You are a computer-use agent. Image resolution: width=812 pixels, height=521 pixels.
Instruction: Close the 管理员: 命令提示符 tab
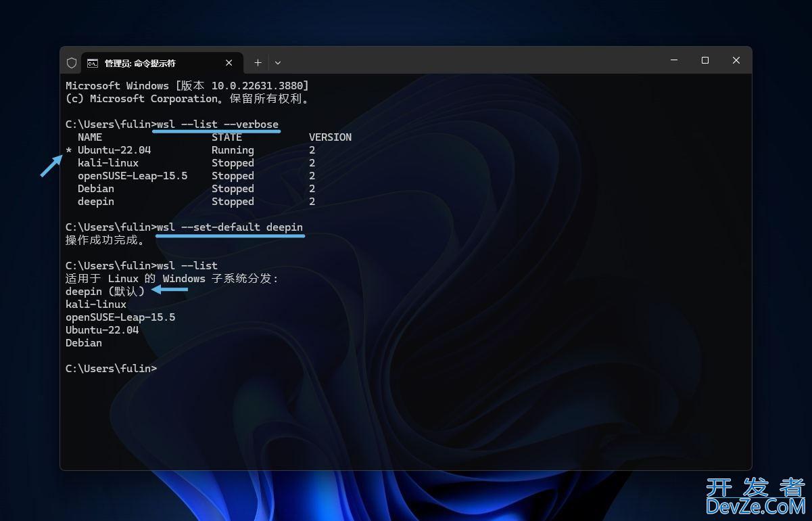[x=229, y=63]
